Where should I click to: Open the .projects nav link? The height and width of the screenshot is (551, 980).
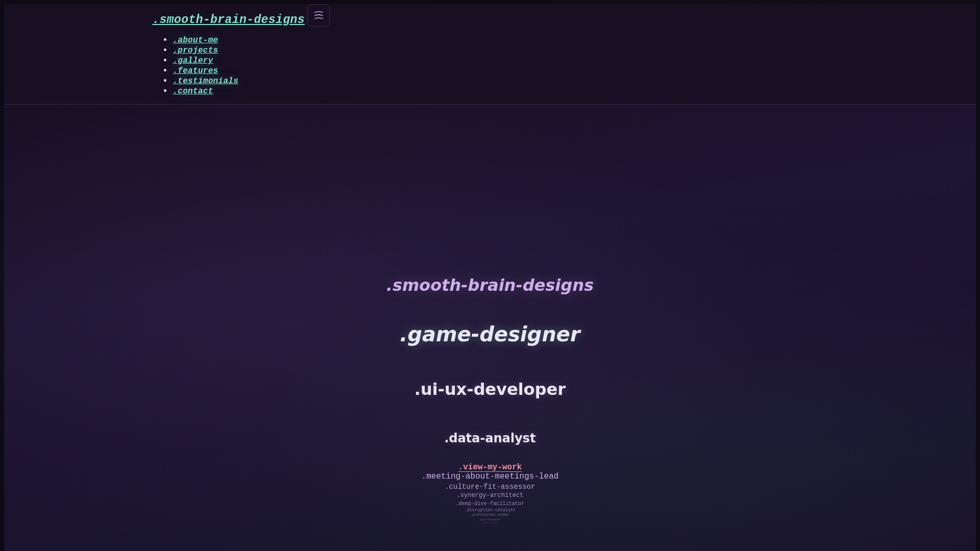tap(195, 50)
